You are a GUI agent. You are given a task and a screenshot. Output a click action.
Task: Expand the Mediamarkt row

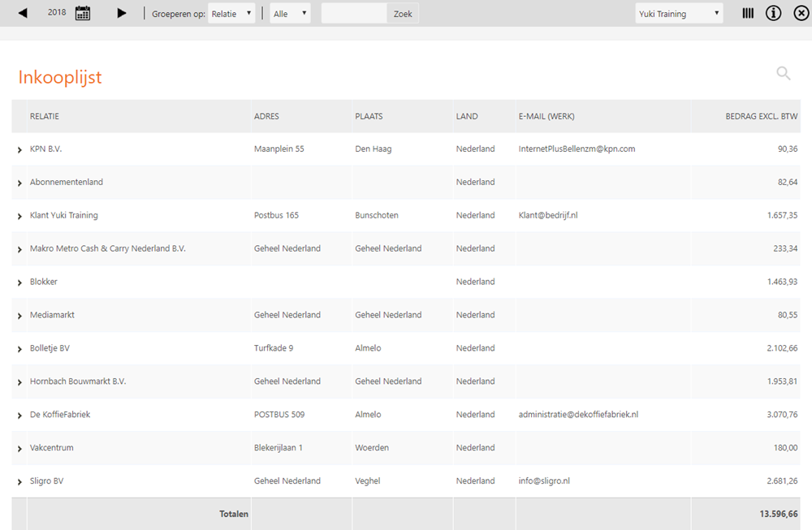19,316
